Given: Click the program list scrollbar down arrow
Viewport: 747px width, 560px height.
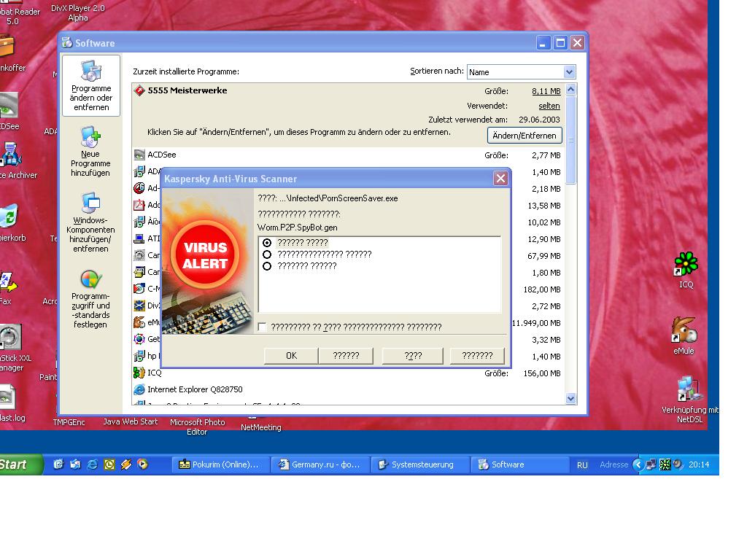Looking at the screenshot, I should coord(570,399).
